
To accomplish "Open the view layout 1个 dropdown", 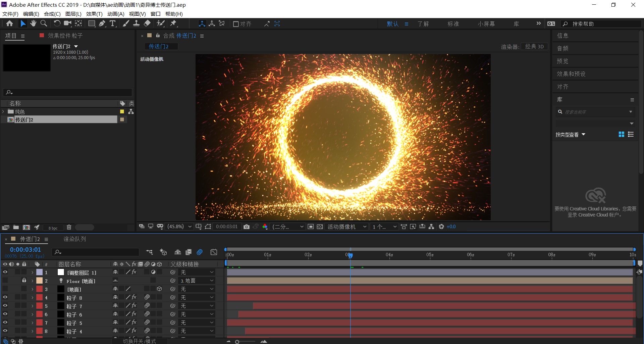I will pyautogui.click(x=384, y=227).
